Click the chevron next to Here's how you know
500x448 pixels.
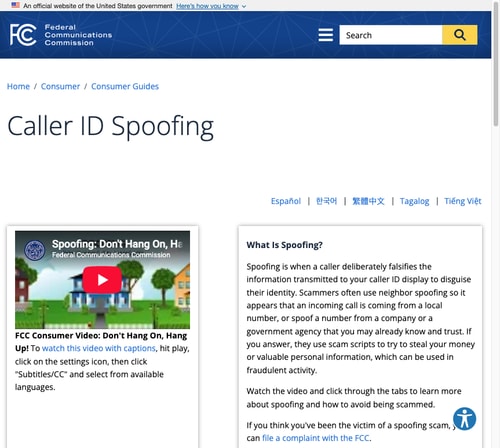pyautogui.click(x=244, y=6)
